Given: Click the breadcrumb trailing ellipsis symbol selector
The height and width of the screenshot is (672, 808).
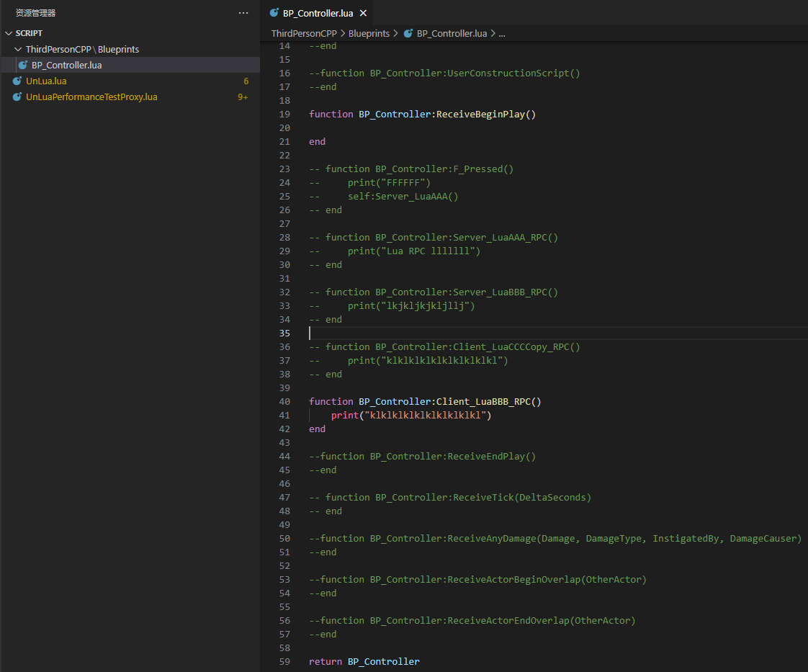Looking at the screenshot, I should [502, 33].
